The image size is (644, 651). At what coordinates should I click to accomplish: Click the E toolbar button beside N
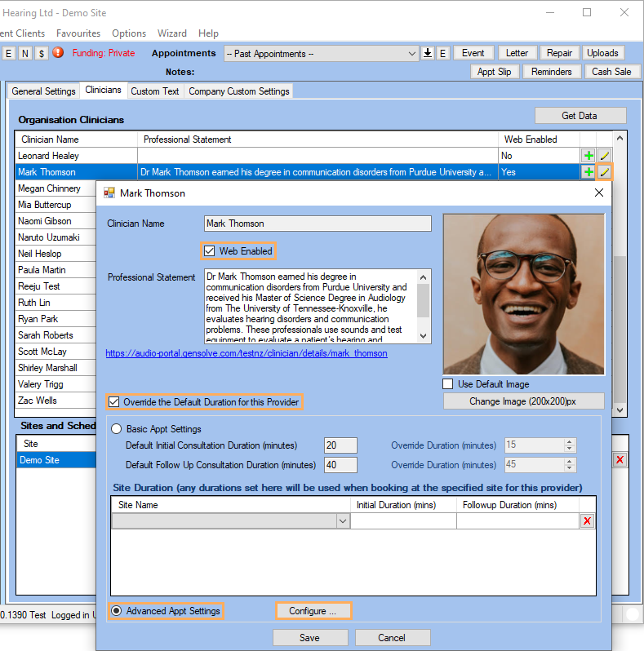[9, 53]
